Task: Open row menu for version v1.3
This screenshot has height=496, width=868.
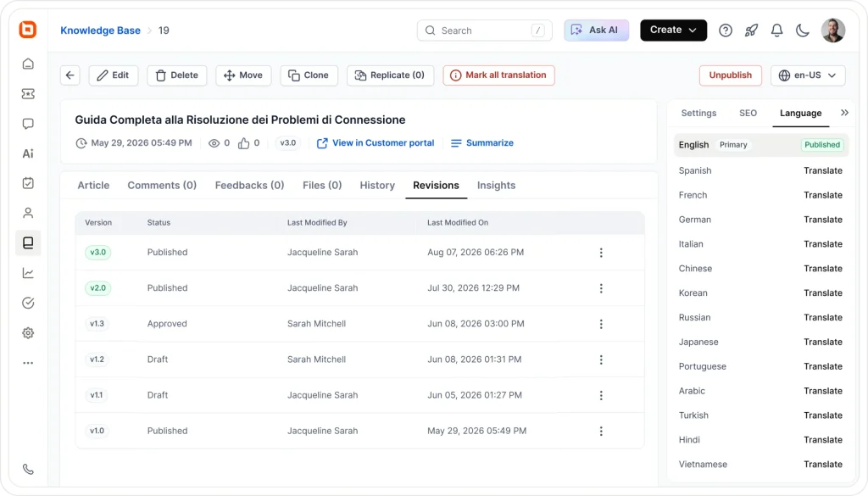Action: click(x=601, y=324)
